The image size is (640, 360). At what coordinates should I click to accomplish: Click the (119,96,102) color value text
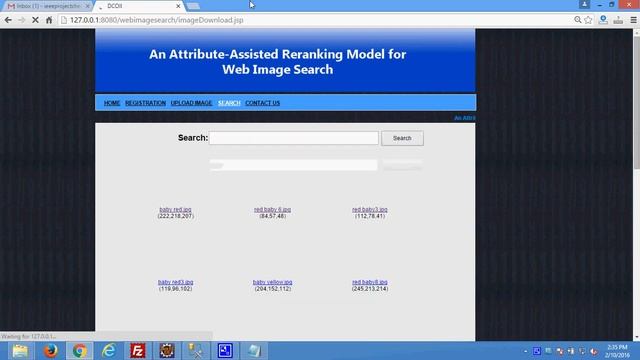(176, 289)
